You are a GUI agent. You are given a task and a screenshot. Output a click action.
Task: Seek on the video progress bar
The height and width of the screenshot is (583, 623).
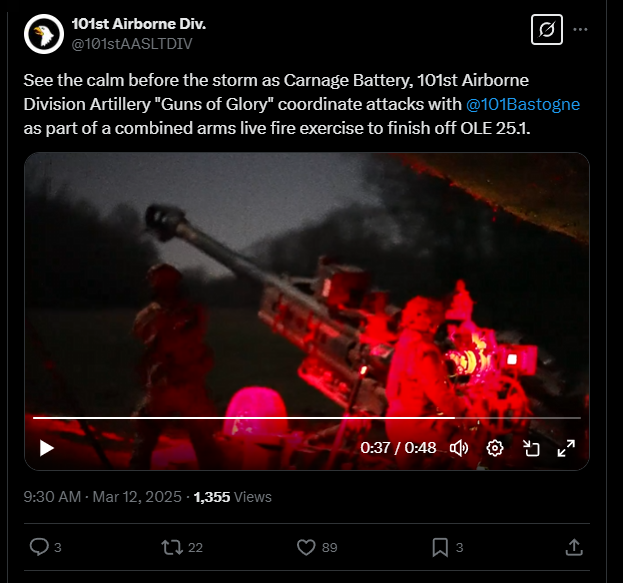(307, 418)
